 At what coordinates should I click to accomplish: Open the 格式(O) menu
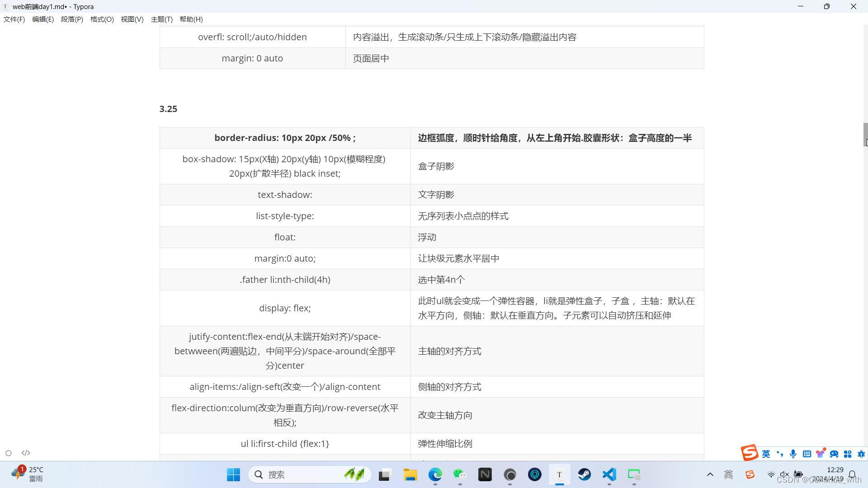(102, 19)
